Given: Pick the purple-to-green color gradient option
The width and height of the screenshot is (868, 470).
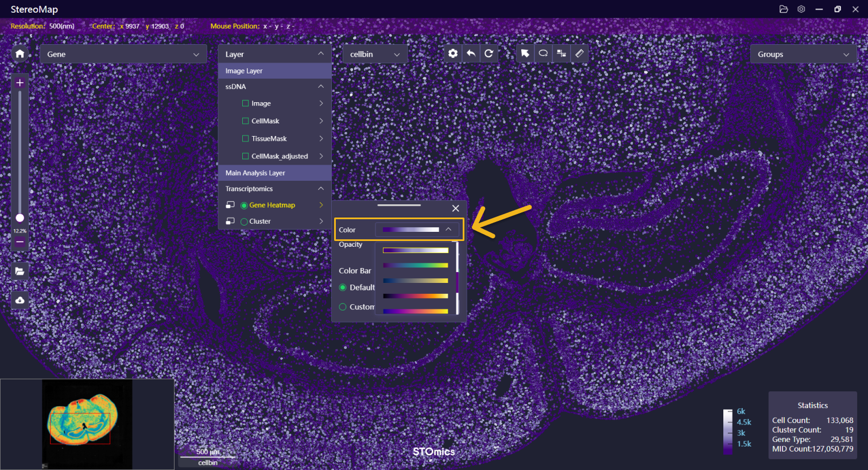Looking at the screenshot, I should coord(415,265).
